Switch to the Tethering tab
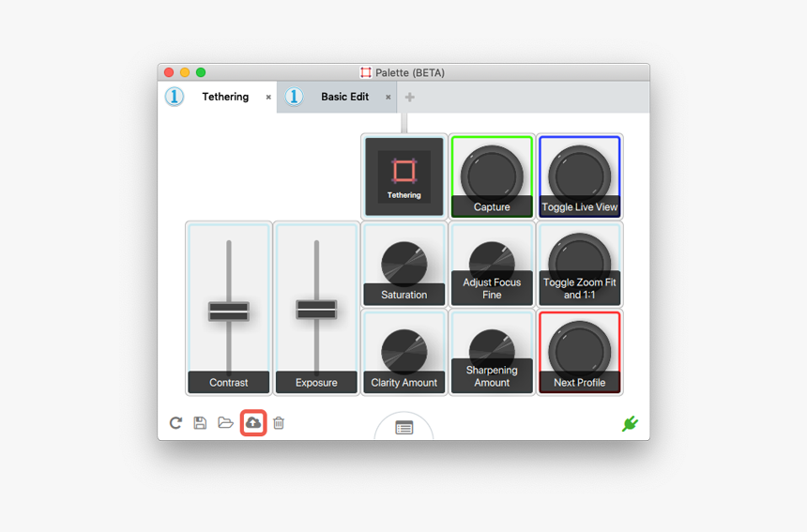The width and height of the screenshot is (807, 532). pyautogui.click(x=225, y=97)
